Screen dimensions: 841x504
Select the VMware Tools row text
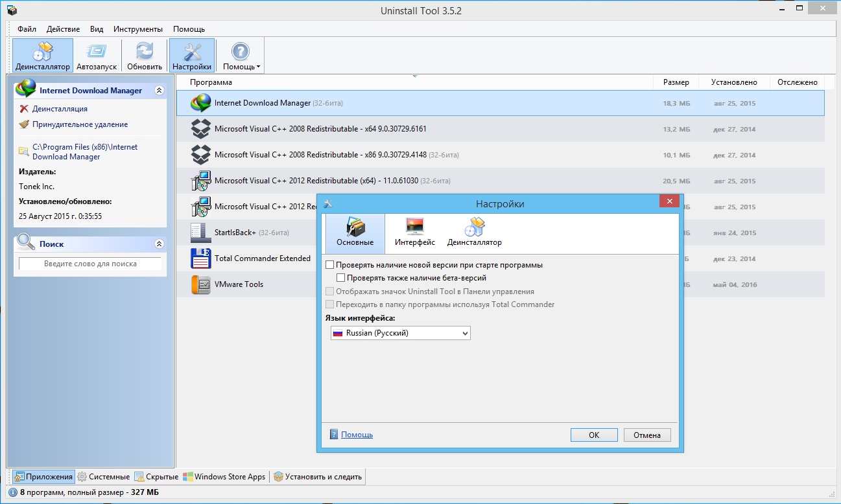point(239,284)
